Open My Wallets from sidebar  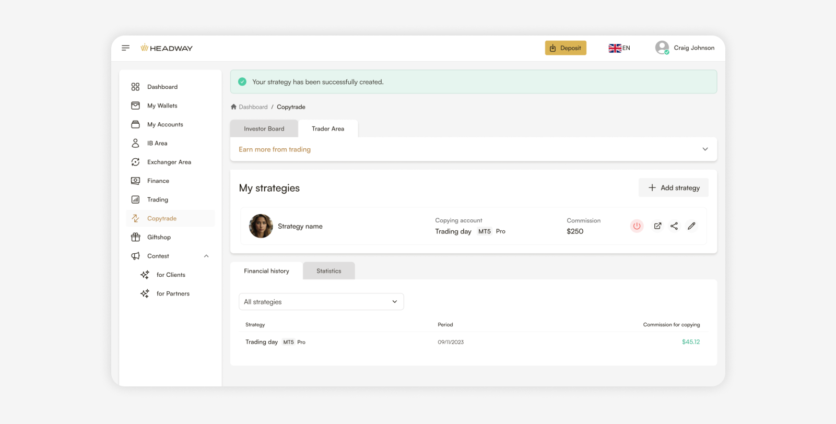coord(163,106)
